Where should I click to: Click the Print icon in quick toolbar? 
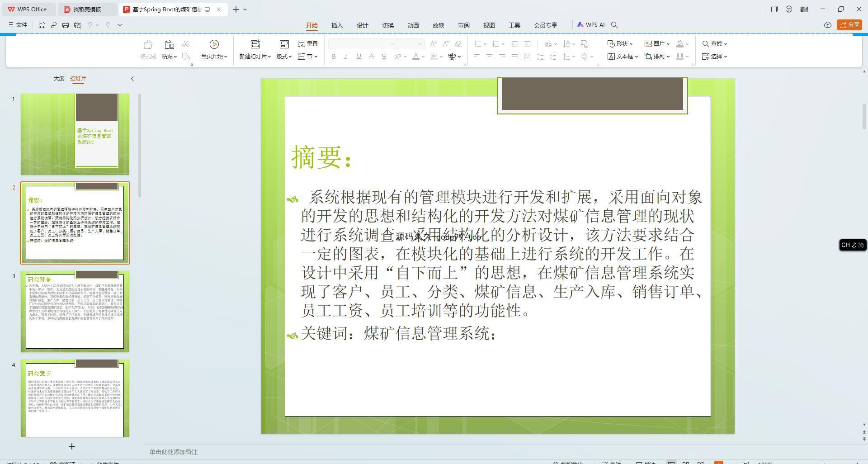pos(66,25)
